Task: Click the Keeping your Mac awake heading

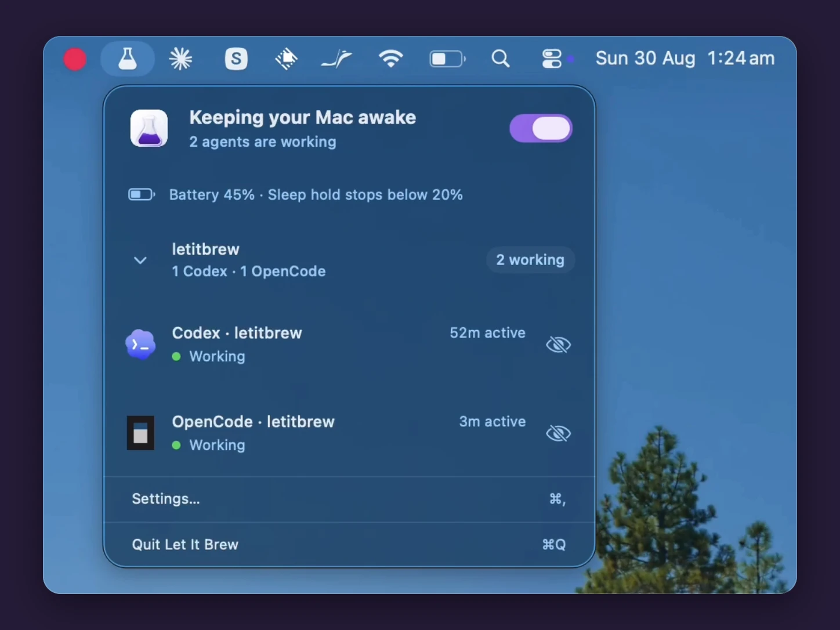Action: (x=303, y=117)
